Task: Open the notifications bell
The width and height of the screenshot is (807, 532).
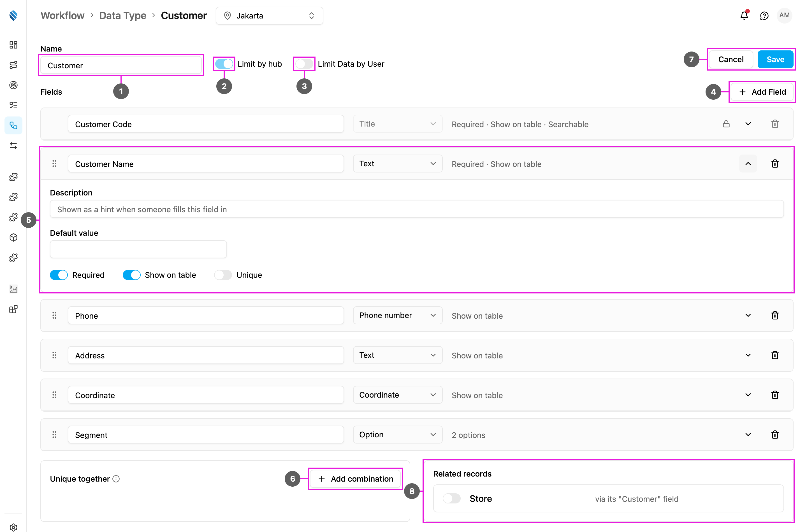Action: tap(744, 16)
